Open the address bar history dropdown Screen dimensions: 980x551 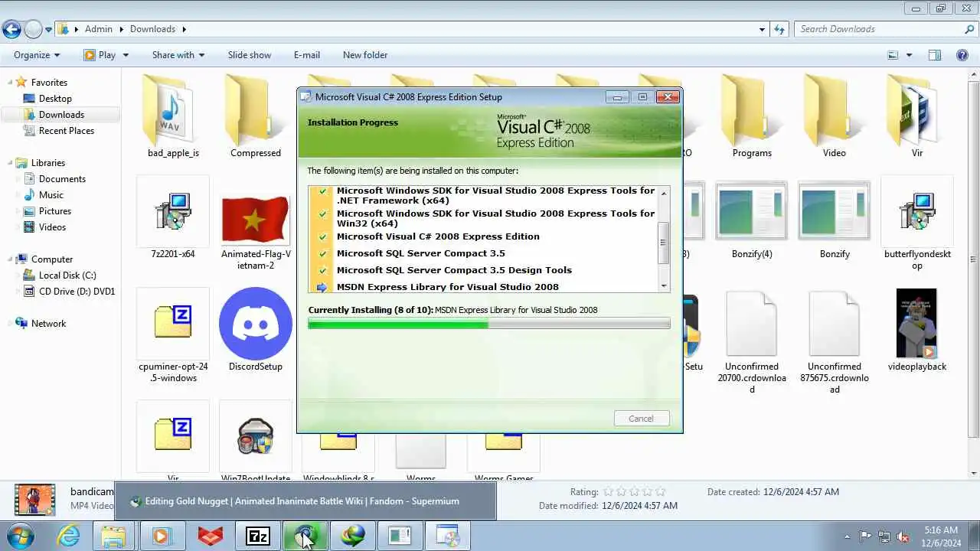pyautogui.click(x=762, y=29)
